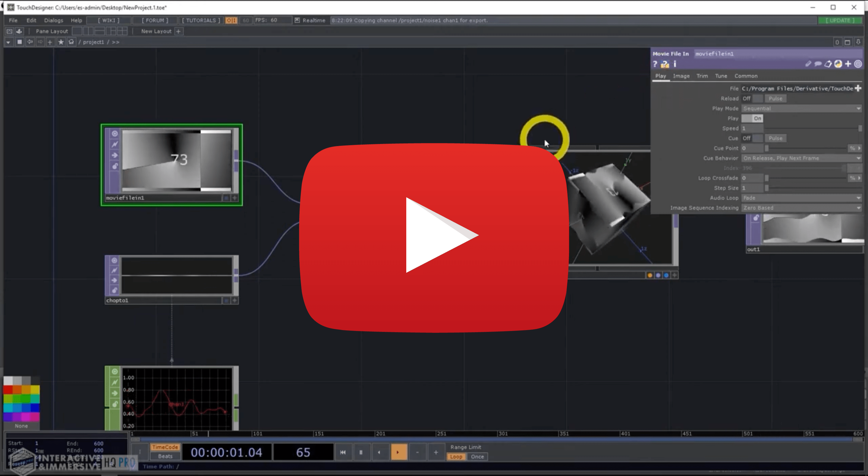This screenshot has height=476, width=868.
Task: Select Once range limit button
Action: coord(477,457)
